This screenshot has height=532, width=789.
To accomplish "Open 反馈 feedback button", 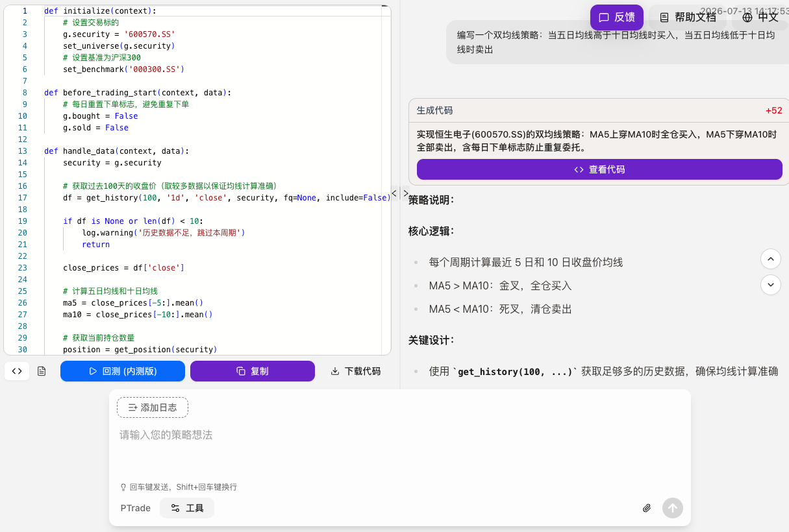I will click(x=616, y=18).
